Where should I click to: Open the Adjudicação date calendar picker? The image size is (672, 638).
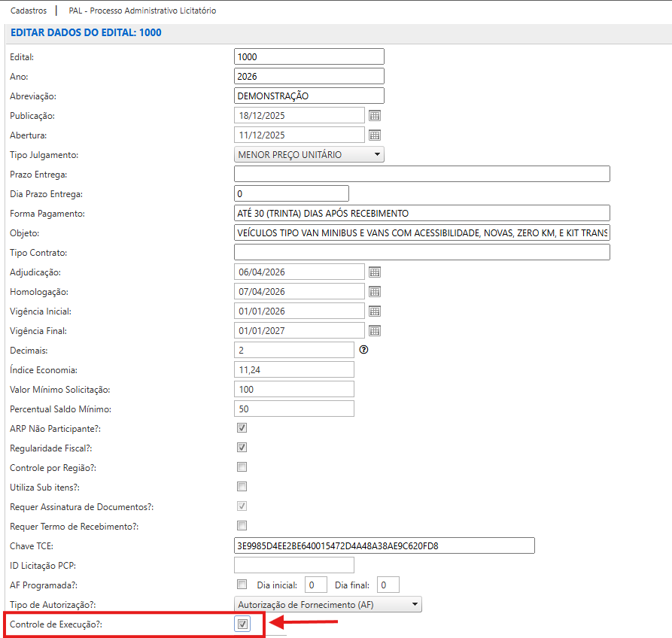pos(375,272)
